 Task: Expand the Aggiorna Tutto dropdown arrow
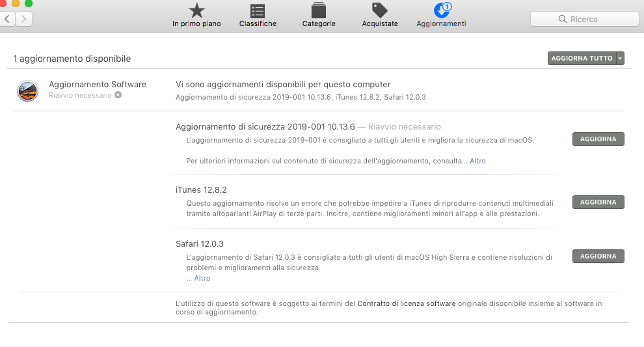(x=620, y=59)
